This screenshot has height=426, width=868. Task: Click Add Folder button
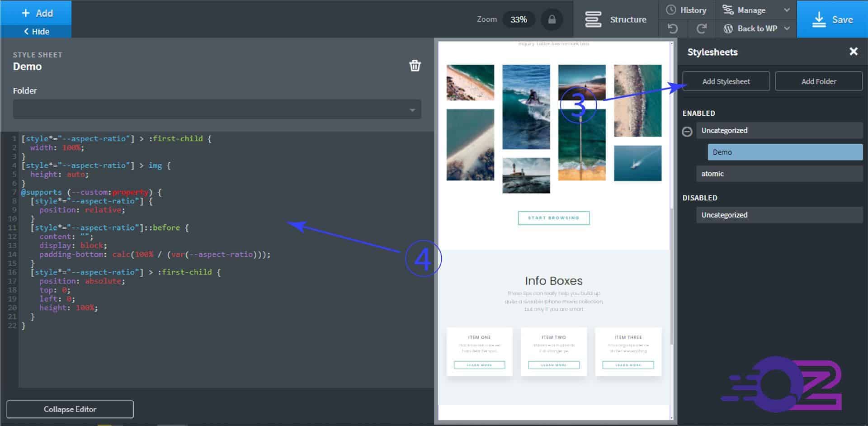[x=818, y=81]
